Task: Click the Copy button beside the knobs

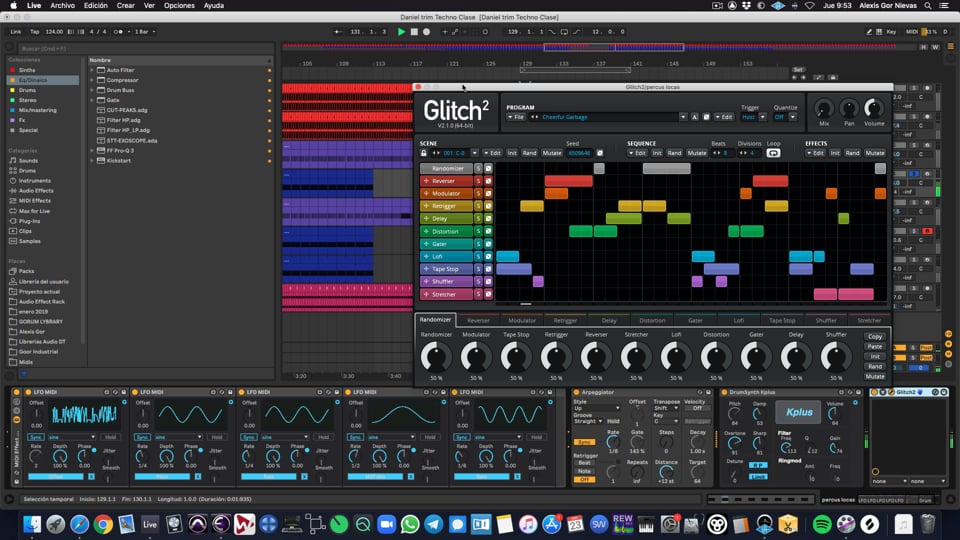Action: 875,337
